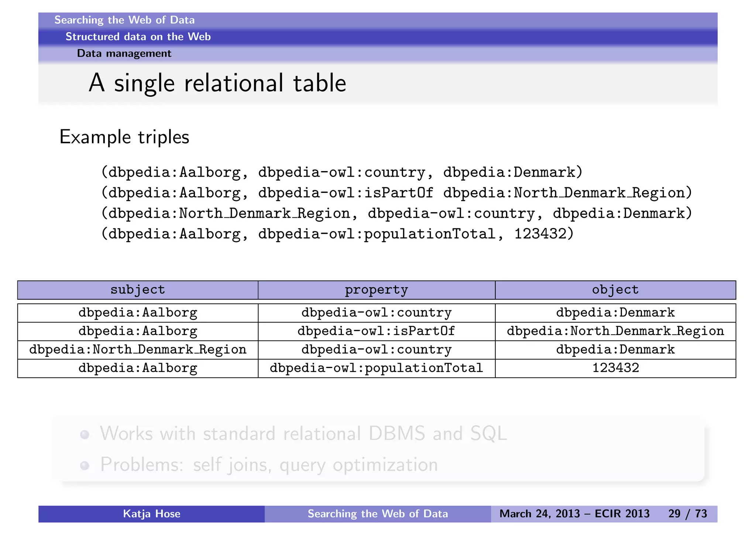Select the 123432 table cell
This screenshot has width=756, height=535.
point(615,368)
